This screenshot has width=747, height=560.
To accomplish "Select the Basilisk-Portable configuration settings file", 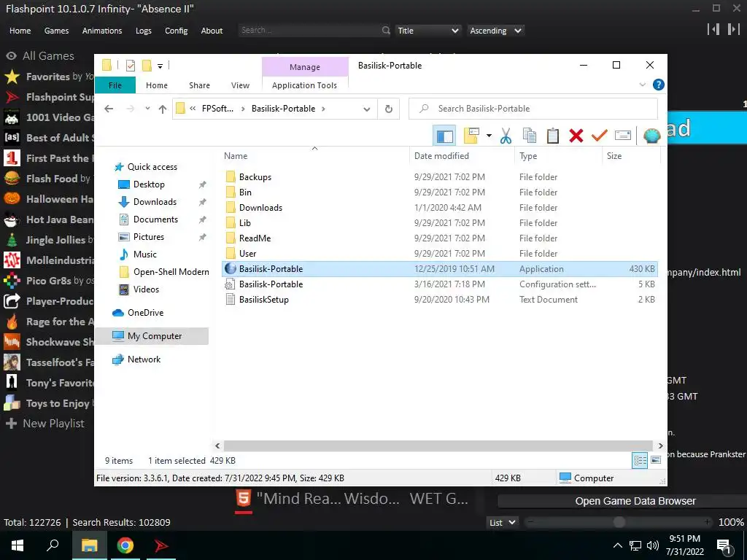I will (x=271, y=284).
